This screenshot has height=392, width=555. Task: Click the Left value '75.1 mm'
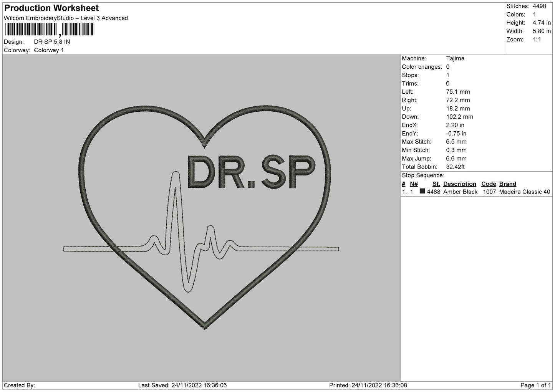tap(458, 92)
